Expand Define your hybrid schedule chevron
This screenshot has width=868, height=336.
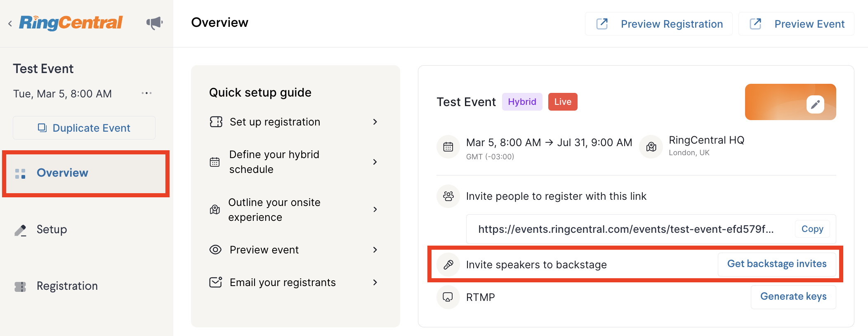pyautogui.click(x=375, y=162)
